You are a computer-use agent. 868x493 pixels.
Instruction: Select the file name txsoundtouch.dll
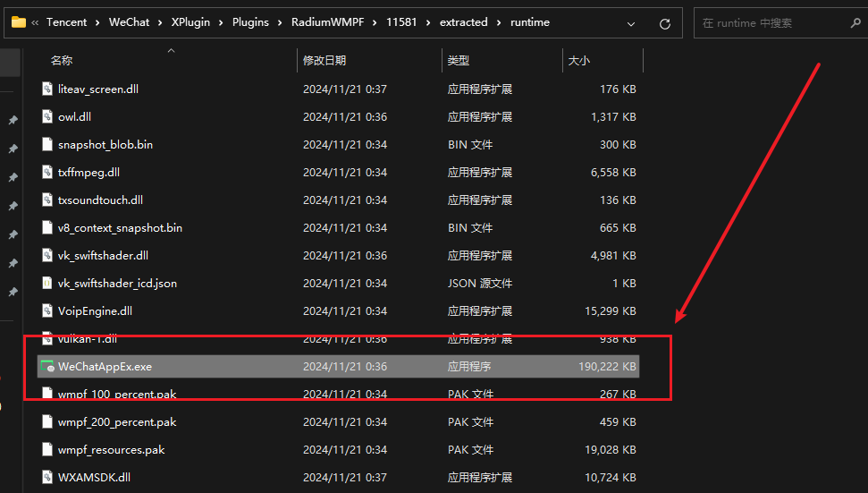(x=100, y=200)
